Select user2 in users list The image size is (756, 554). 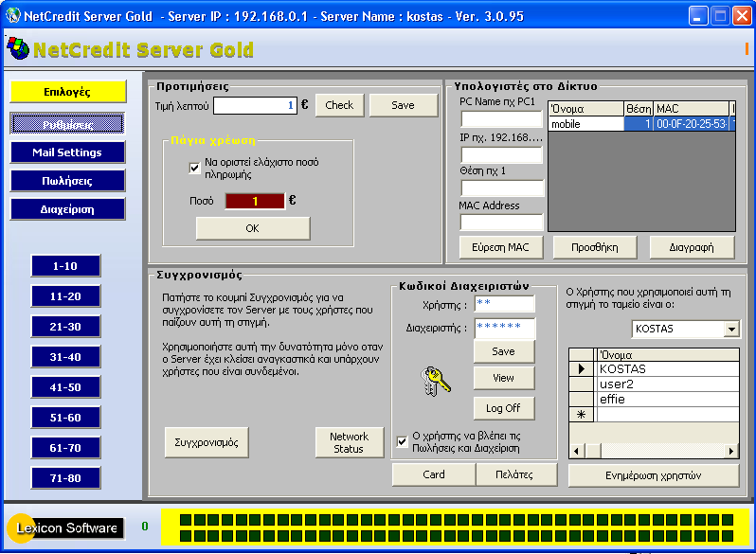[x=668, y=384]
